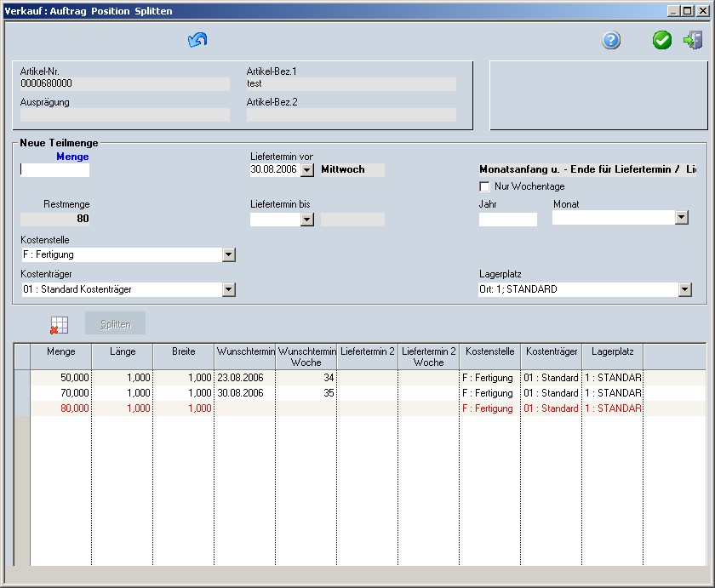Click the blue undo arrow icon
The image size is (715, 588).
(197, 40)
